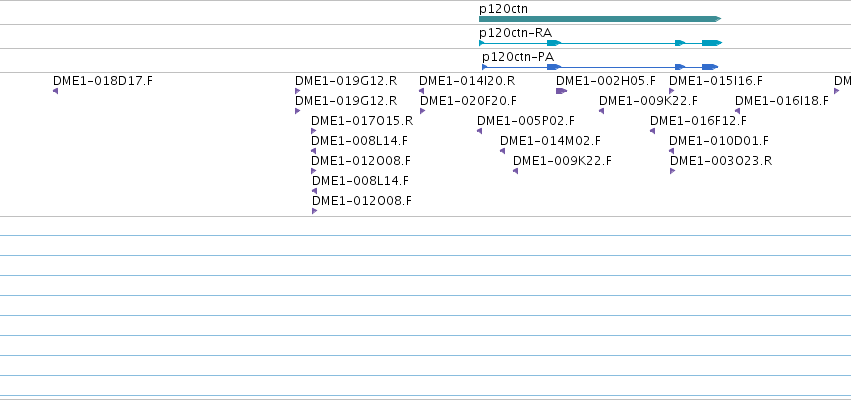Select the arrow glyph under DME1-017O15.R
The height and width of the screenshot is (400, 851).
314,131
